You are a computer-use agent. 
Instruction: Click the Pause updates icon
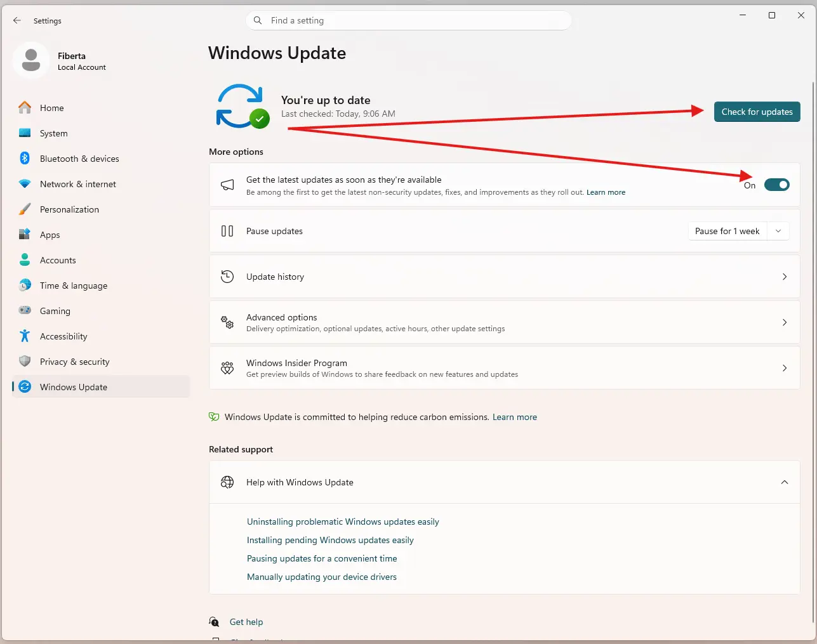[227, 231]
